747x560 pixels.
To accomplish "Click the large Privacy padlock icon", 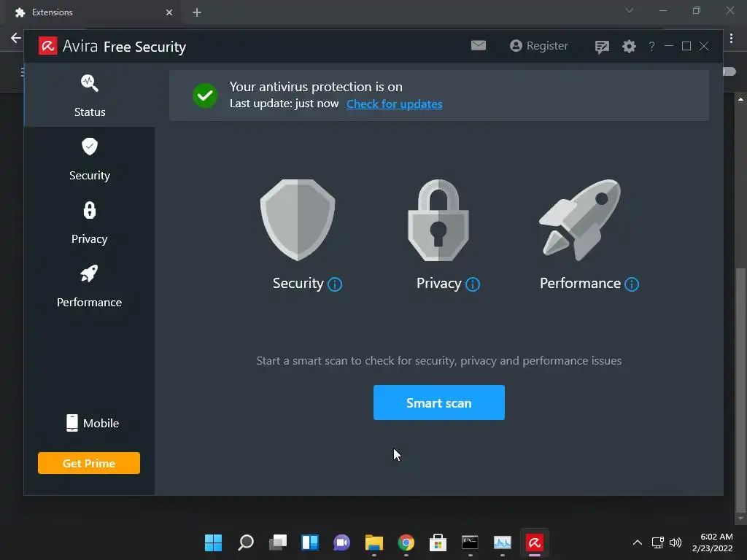I will click(x=438, y=220).
